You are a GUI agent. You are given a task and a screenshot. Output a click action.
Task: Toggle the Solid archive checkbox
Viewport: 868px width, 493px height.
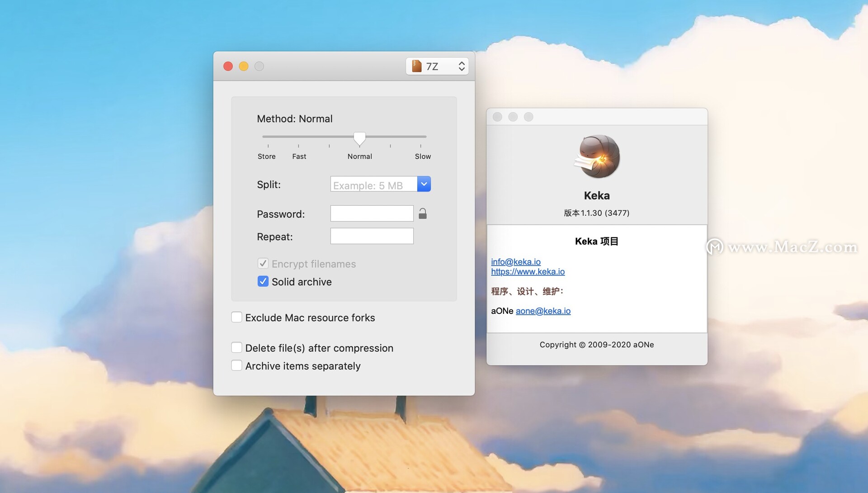pos(263,282)
